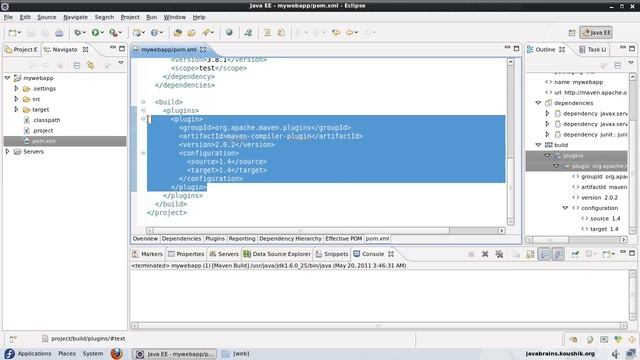Collapse the mywebapp project tree node
This screenshot has width=640, height=360.
7,78
